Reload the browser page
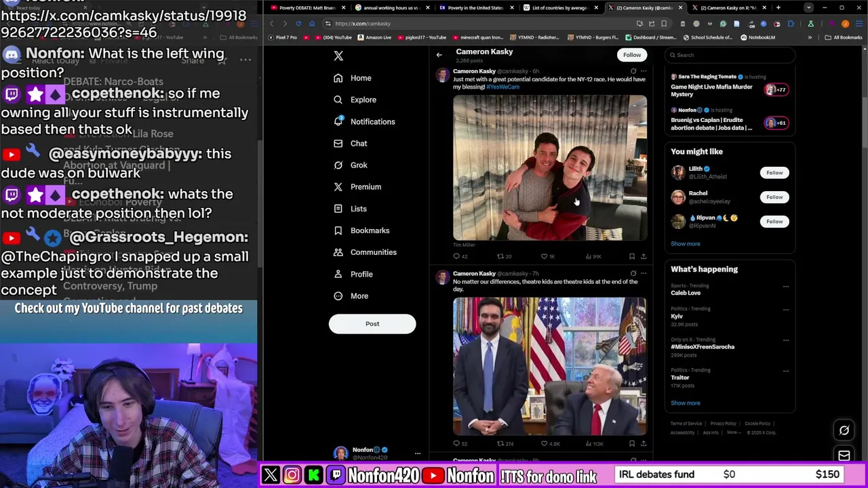The width and height of the screenshot is (868, 488). 298,24
